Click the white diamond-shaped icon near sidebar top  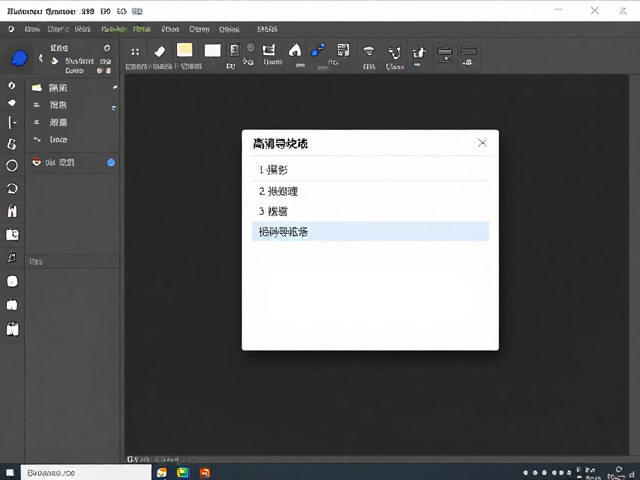[12, 103]
